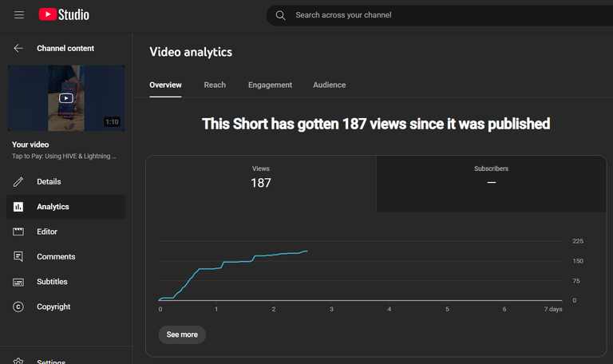Open the Channel content link
Image resolution: width=613 pixels, height=364 pixels.
point(65,48)
